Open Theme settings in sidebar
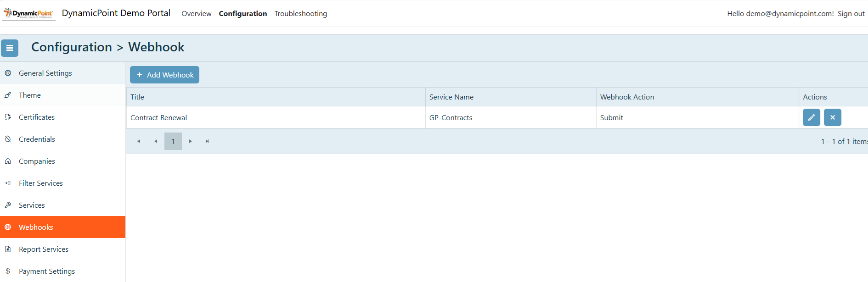This screenshot has width=868, height=282. click(x=62, y=95)
